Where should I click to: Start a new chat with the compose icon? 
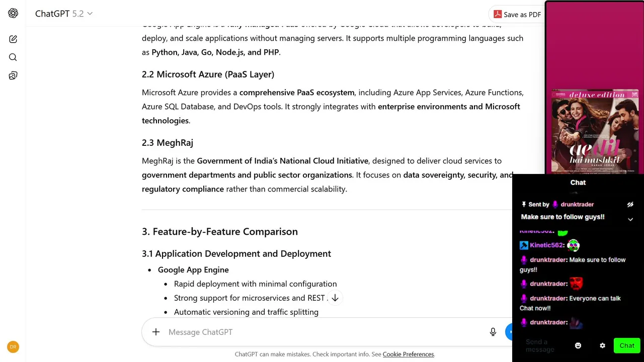click(13, 39)
